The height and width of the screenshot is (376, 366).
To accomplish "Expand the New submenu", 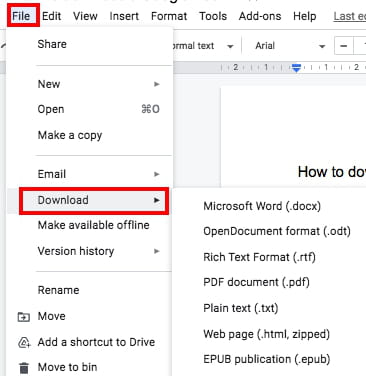I will 89,84.
